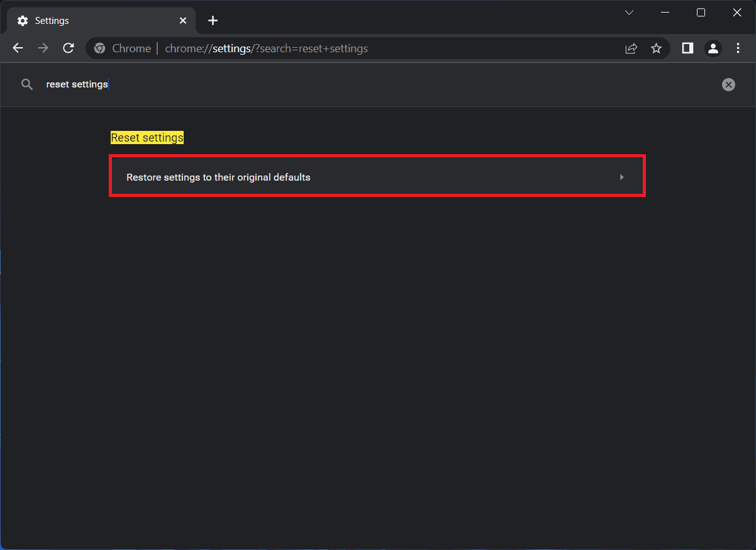Click the forward navigation arrow
The image size is (756, 550).
(43, 48)
